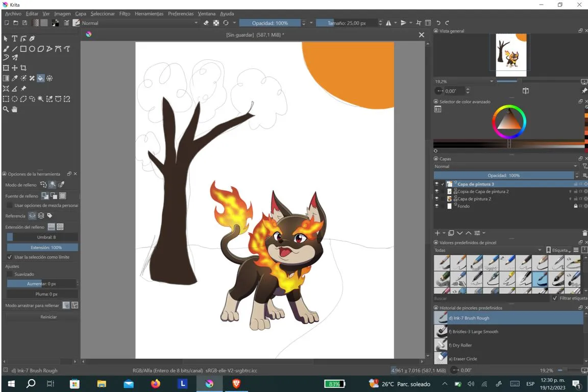Select the Transform tool
This screenshot has height=392, width=588.
pyautogui.click(x=6, y=68)
